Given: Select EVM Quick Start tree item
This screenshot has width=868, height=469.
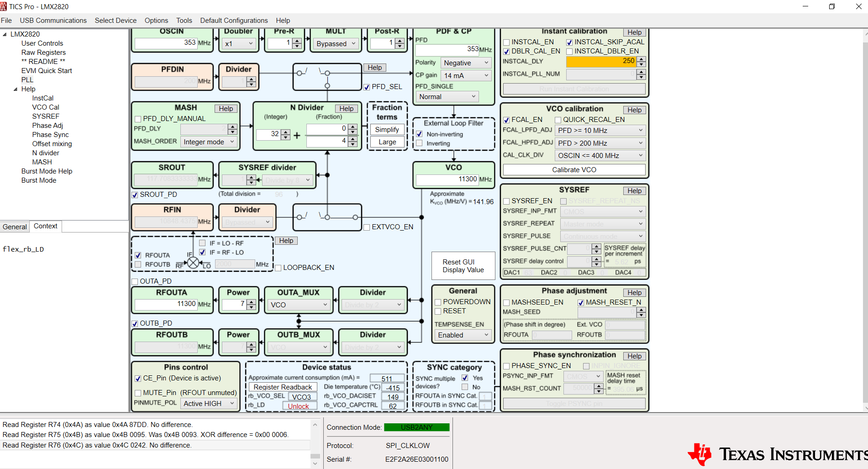Looking at the screenshot, I should click(x=47, y=71).
